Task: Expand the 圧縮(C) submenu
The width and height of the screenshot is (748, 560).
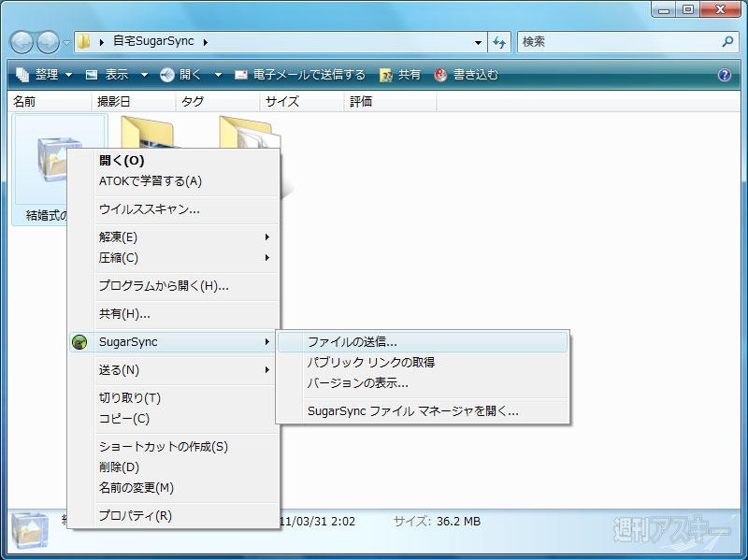Action: 174,258
